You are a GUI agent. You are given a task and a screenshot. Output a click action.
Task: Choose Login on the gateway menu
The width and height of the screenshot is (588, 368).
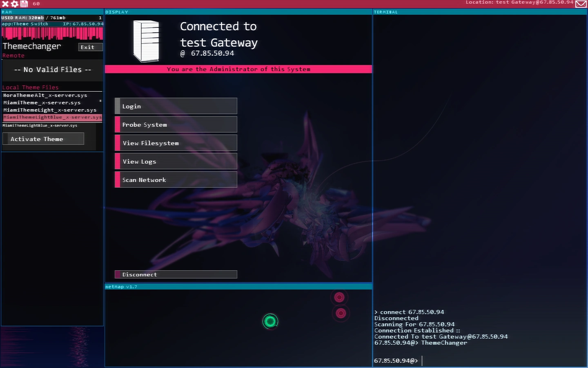click(x=176, y=106)
